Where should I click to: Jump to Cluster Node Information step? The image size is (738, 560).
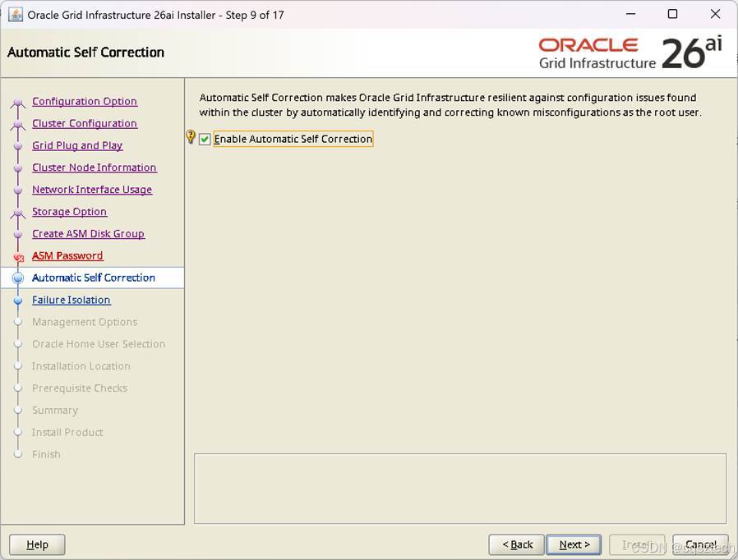pos(95,168)
